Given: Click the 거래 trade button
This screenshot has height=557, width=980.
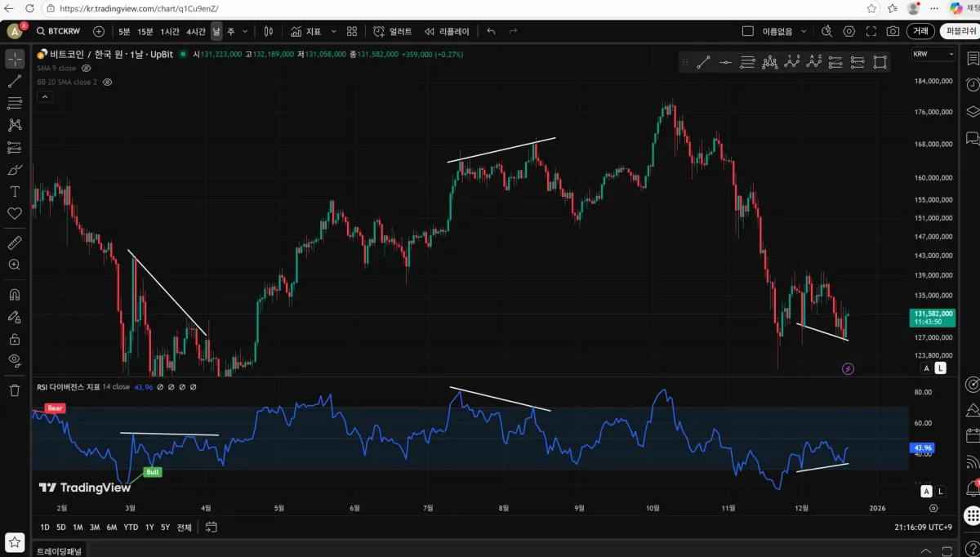Looking at the screenshot, I should tap(920, 31).
